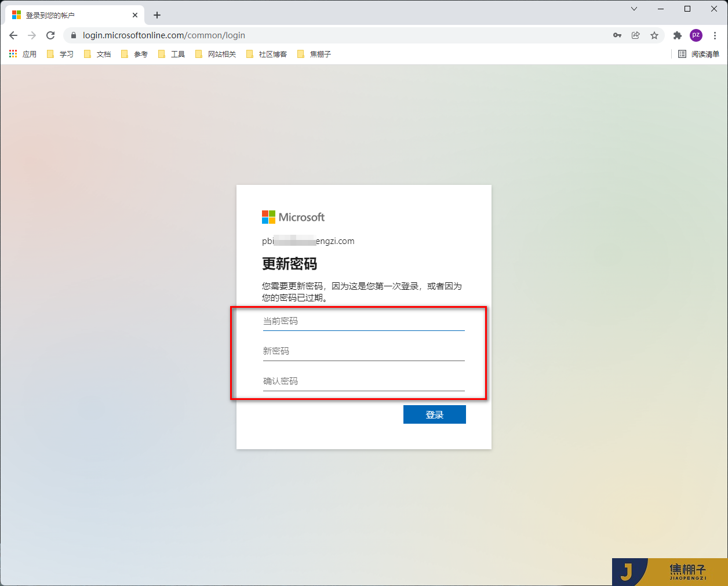
Task: Open the purple profile avatar
Action: point(696,35)
